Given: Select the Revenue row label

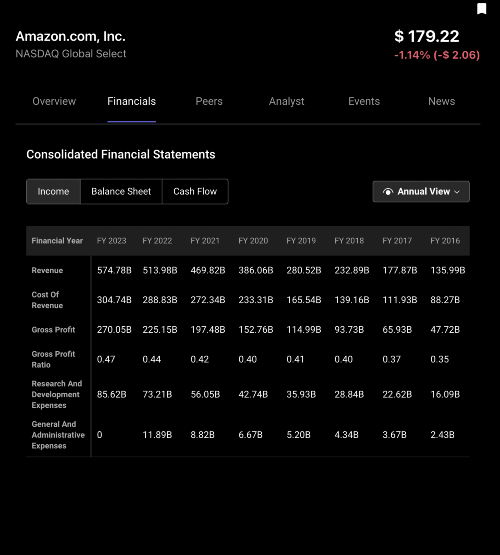Looking at the screenshot, I should point(47,270).
